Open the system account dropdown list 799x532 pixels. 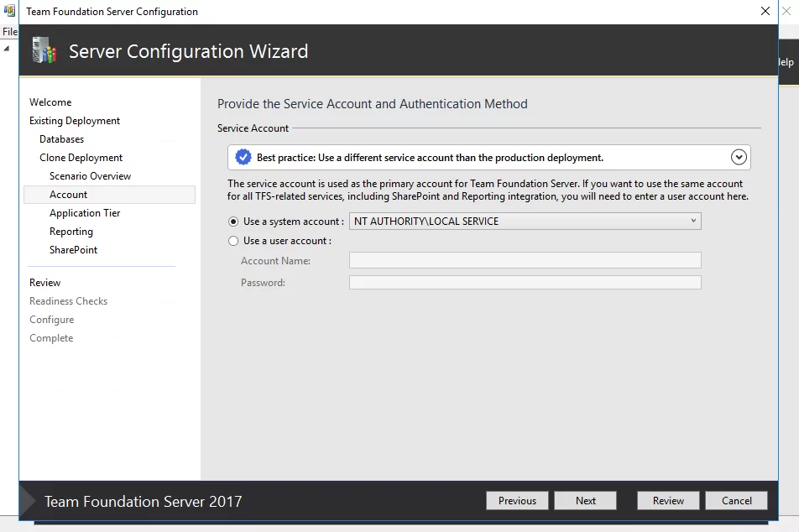coord(525,222)
